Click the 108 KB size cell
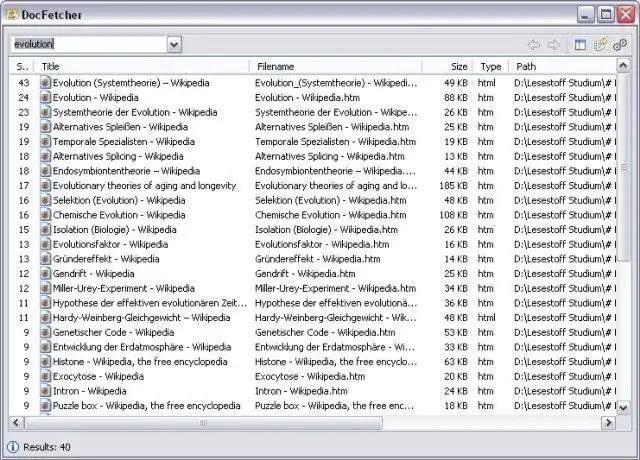This screenshot has width=640, height=460. [453, 215]
